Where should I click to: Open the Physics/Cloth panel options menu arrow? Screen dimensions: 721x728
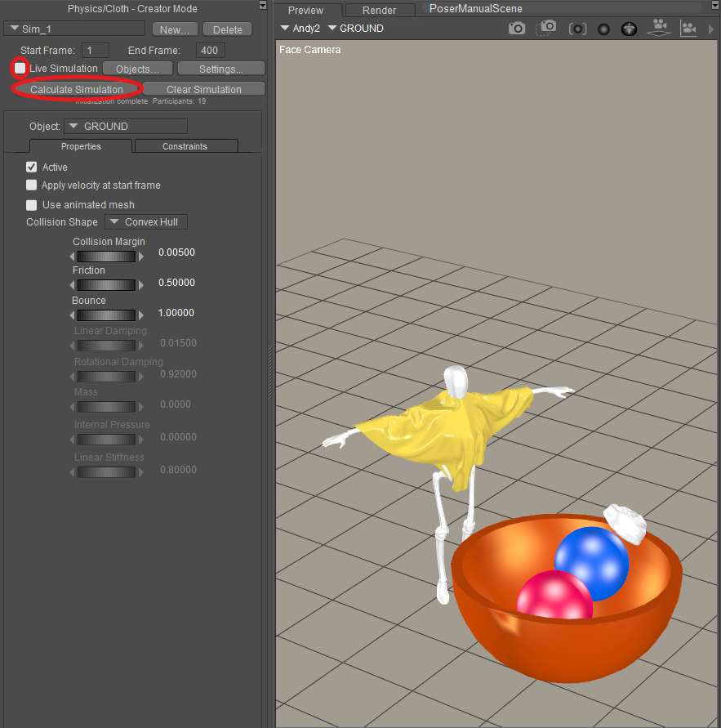(x=262, y=5)
